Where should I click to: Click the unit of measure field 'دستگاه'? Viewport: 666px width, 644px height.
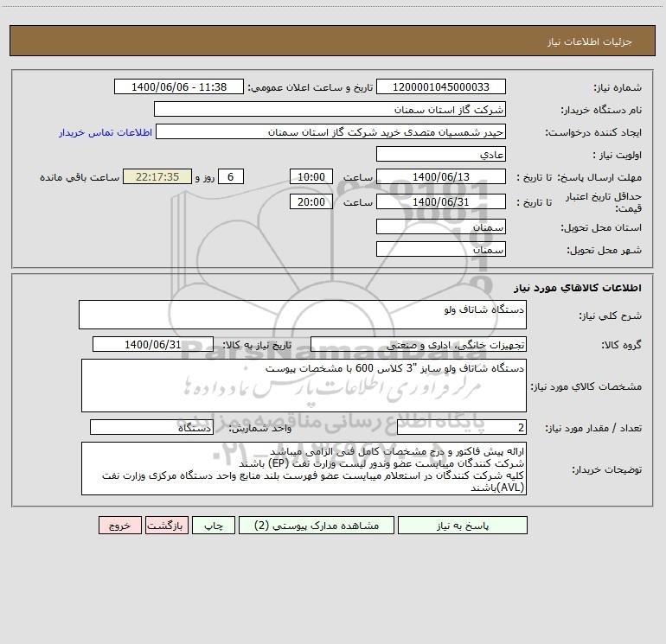pyautogui.click(x=151, y=428)
